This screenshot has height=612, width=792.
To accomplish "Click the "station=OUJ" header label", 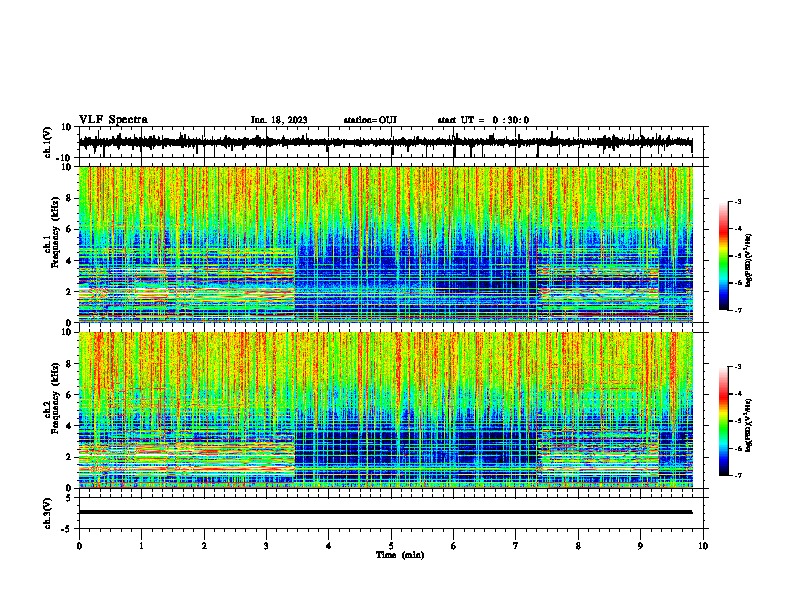I will tap(370, 120).
